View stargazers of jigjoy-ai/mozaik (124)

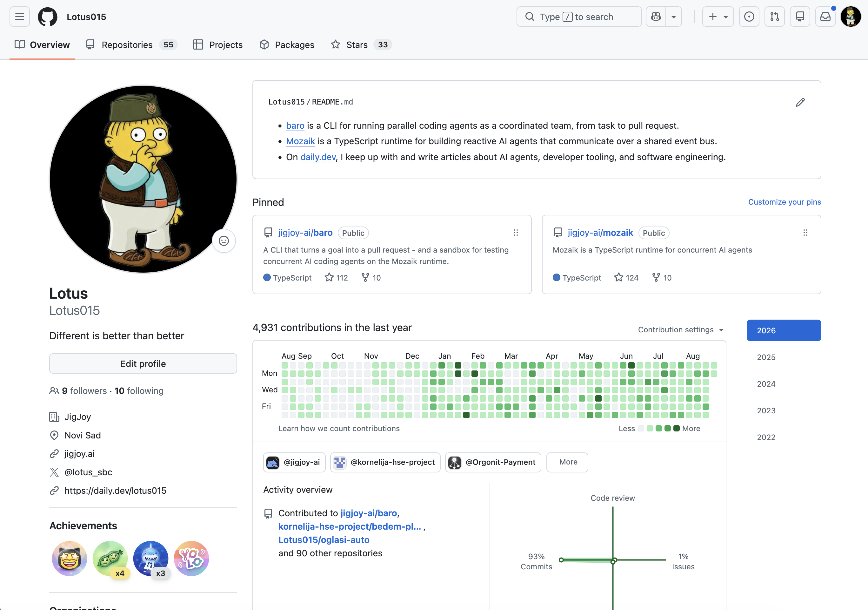626,278
